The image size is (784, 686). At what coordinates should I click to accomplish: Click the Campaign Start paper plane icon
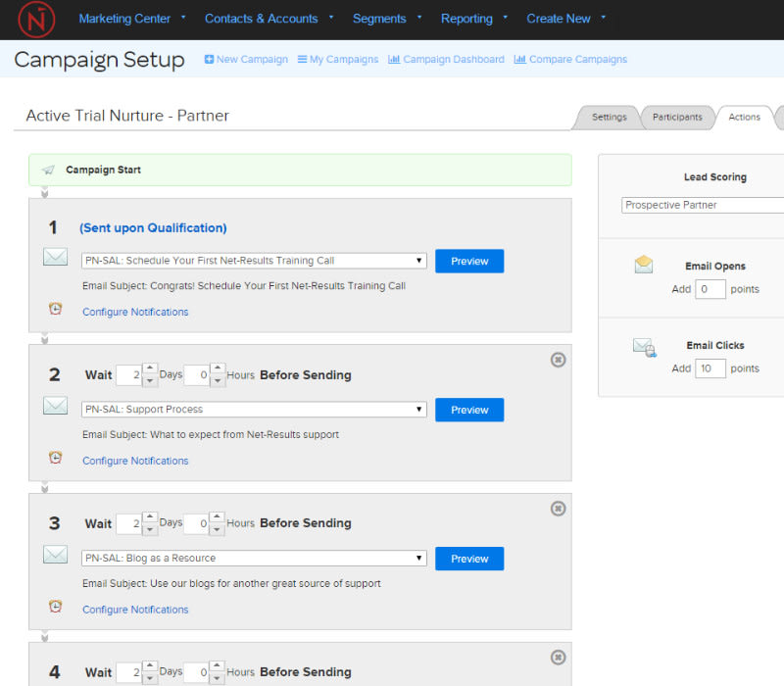tap(48, 170)
